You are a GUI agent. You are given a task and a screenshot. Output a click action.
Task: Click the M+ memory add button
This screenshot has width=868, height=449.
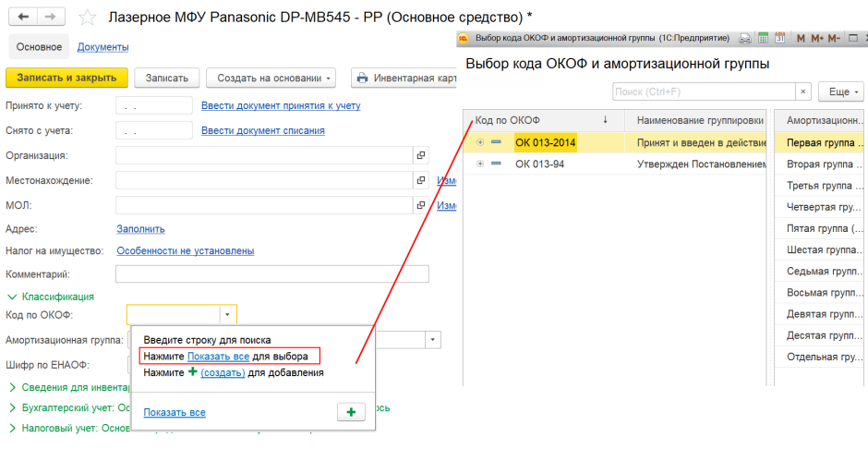817,38
